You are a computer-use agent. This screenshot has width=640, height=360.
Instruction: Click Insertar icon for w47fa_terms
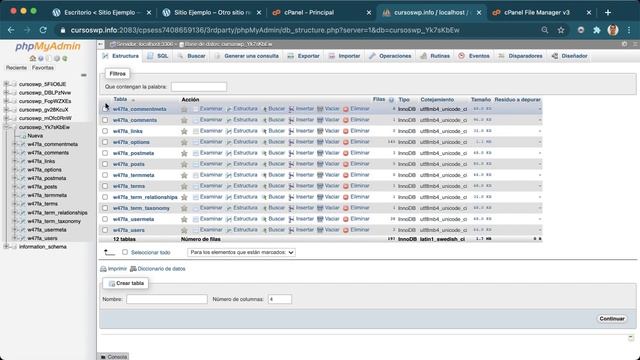point(291,186)
